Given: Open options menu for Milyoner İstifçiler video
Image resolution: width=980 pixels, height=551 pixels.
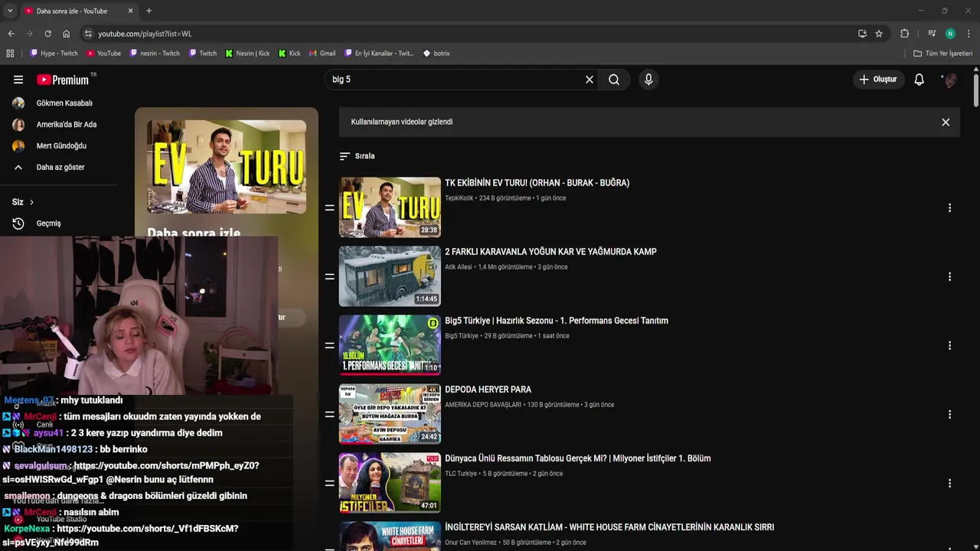Looking at the screenshot, I should (949, 484).
